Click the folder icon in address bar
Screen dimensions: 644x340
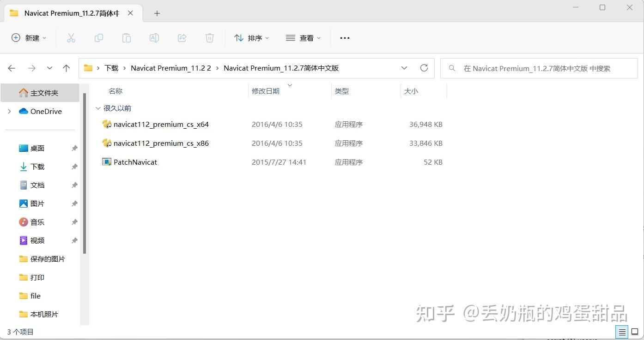88,68
